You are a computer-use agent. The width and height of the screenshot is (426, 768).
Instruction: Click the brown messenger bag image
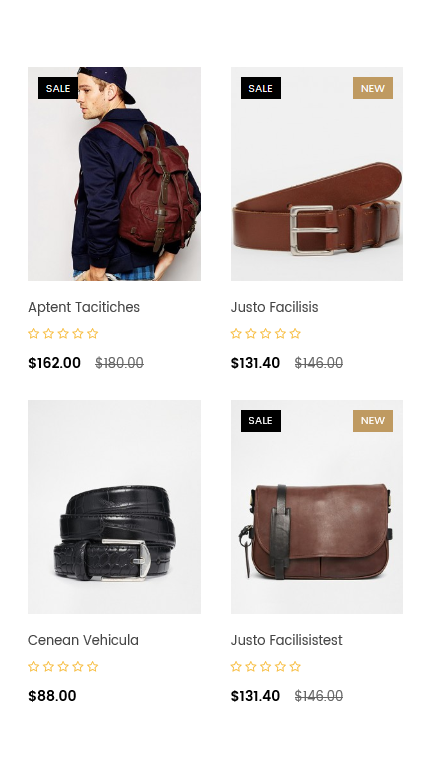(317, 507)
